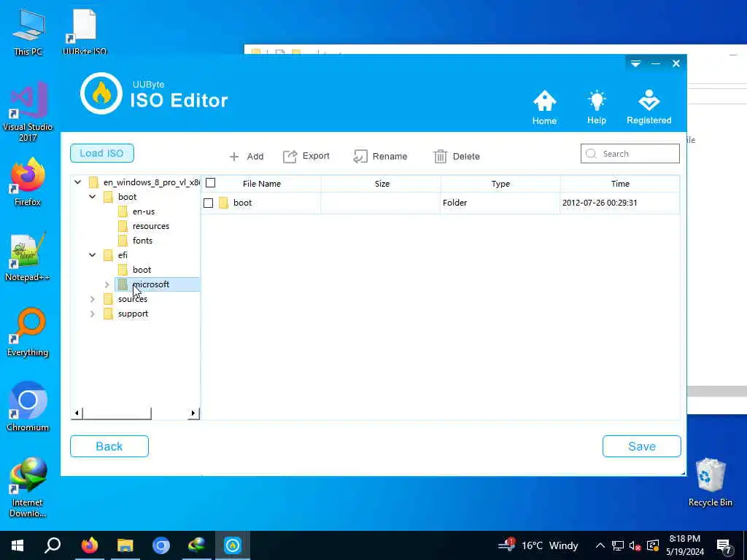This screenshot has height=560, width=747.
Task: Click UUByte ISO Editor taskbar icon
Action: [x=233, y=545]
